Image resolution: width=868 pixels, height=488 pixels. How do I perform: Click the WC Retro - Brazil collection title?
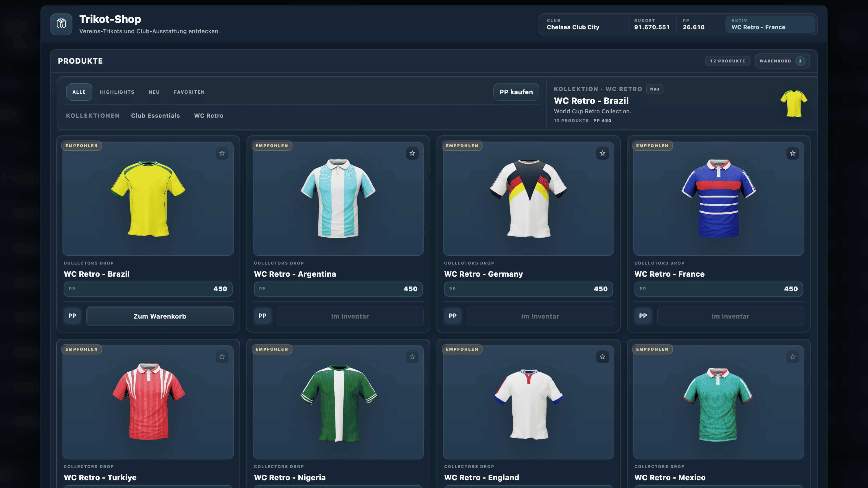591,101
